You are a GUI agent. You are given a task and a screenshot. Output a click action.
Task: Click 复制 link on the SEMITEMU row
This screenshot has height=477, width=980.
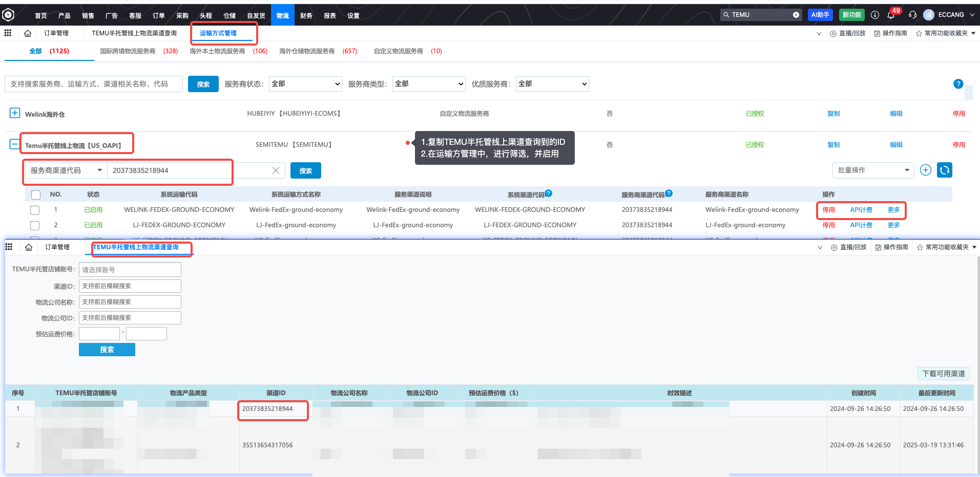point(833,144)
